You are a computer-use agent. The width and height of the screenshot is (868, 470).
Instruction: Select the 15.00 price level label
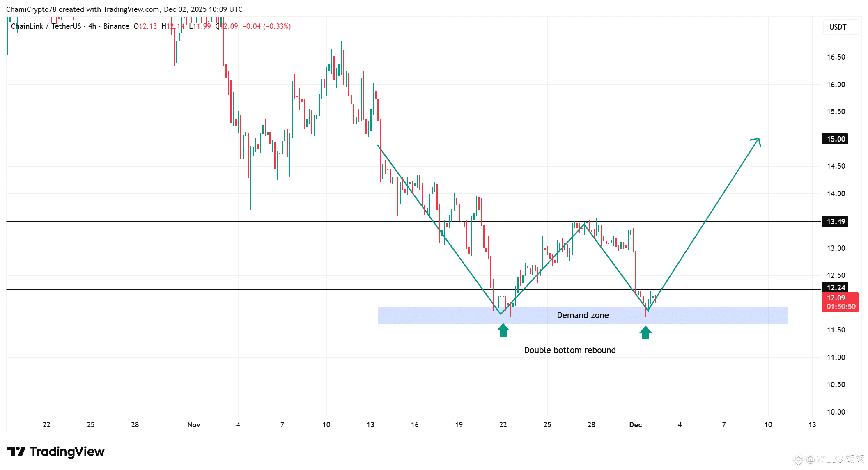tap(835, 139)
